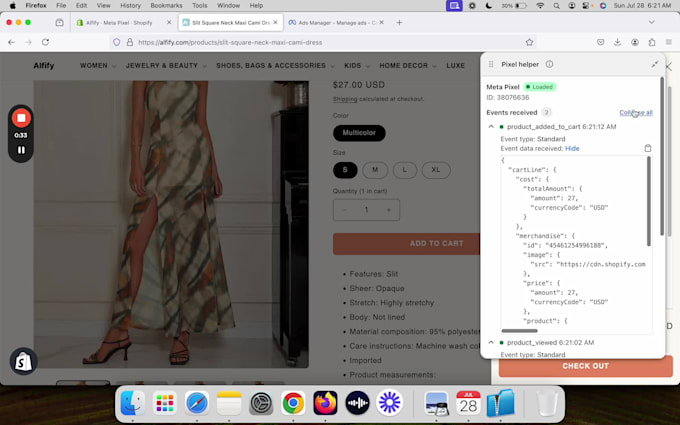Click the event data vertical scrollbar
This screenshot has width=680, height=425.
(x=649, y=201)
